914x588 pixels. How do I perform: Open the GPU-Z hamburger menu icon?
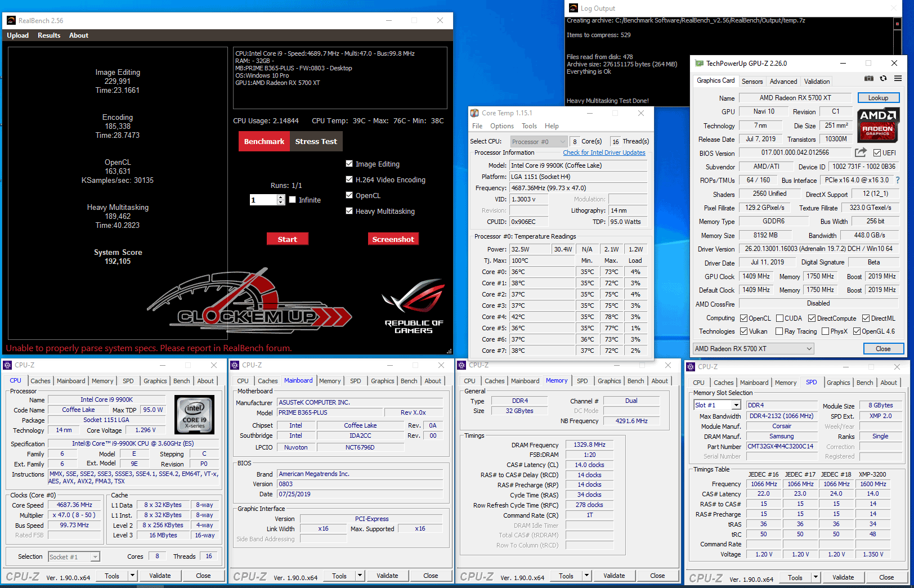click(x=898, y=79)
